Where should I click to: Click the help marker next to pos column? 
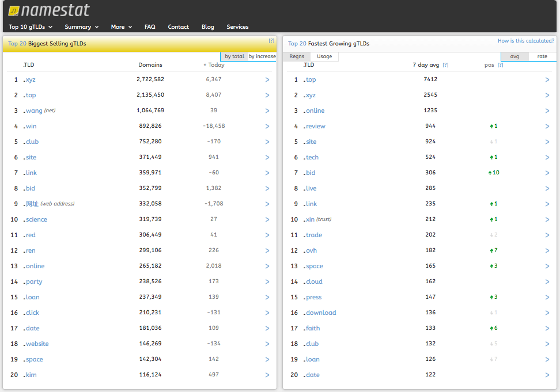(500, 65)
